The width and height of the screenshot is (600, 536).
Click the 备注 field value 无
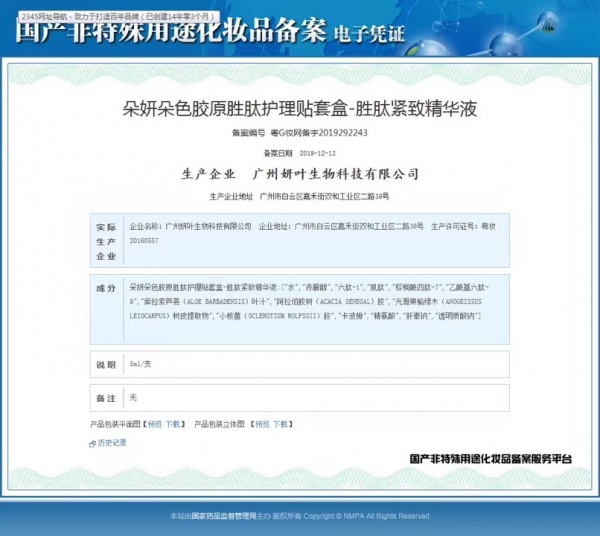pyautogui.click(x=133, y=397)
